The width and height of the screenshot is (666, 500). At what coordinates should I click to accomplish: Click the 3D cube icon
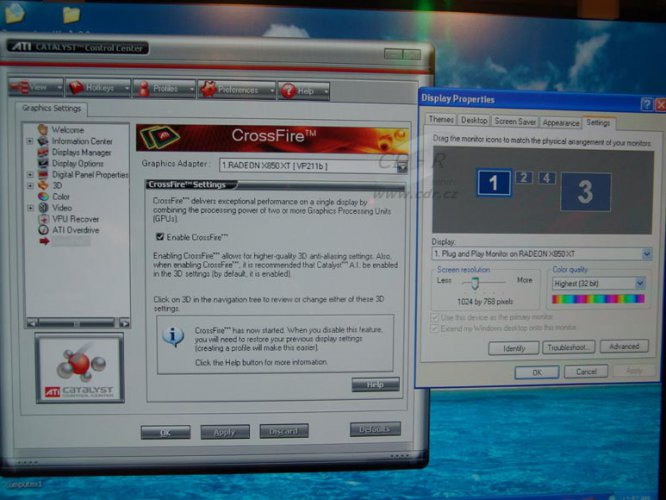click(x=43, y=186)
